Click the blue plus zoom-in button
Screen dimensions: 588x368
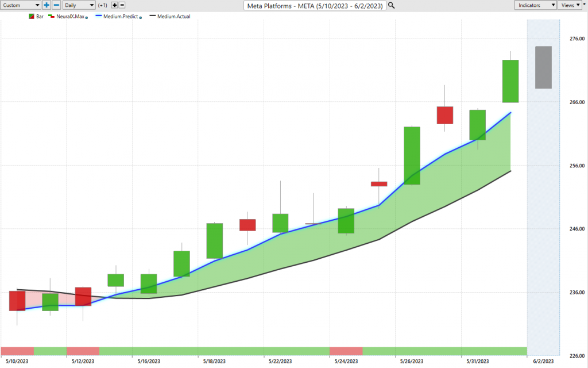(x=46, y=5)
